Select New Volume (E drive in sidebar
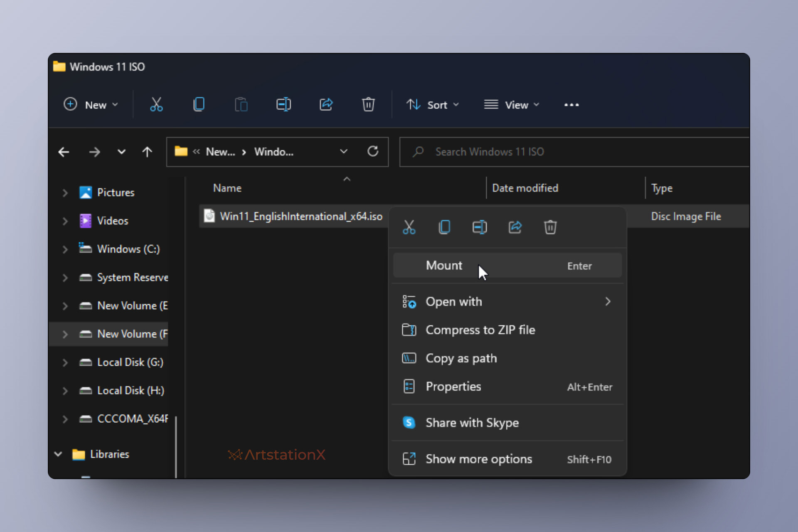Image resolution: width=798 pixels, height=532 pixels. point(109,306)
